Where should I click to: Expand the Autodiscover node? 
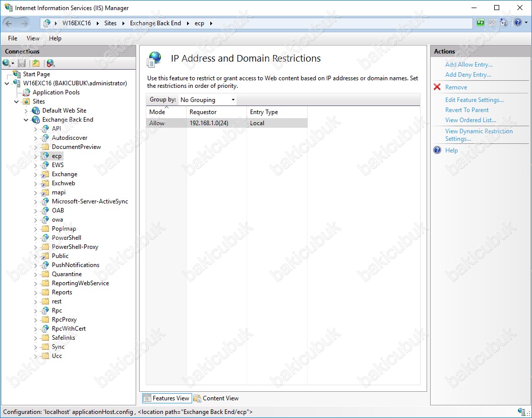coord(36,138)
